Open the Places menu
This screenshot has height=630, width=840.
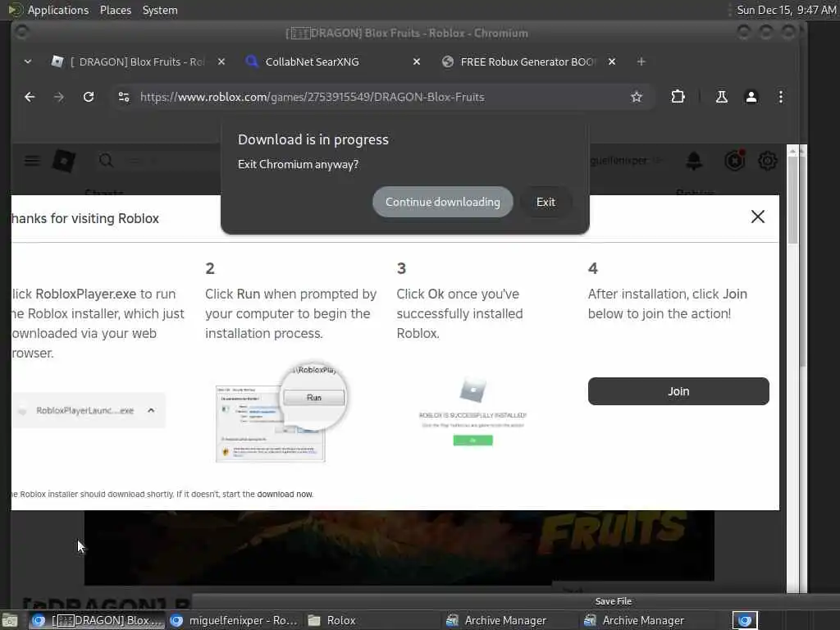116,10
